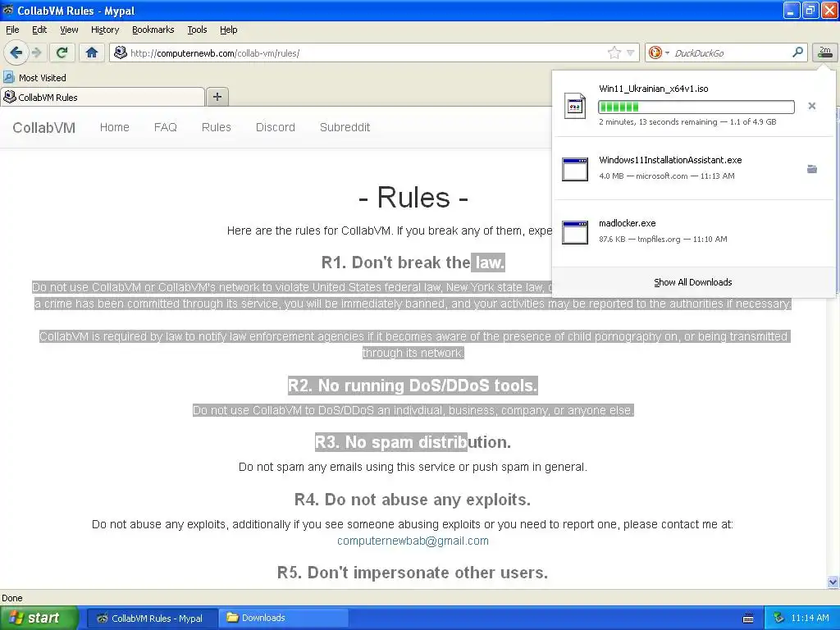Screen dimensions: 840x630
Task: Click the Windows11InstallationAssistant.exe file icon
Action: 575,169
